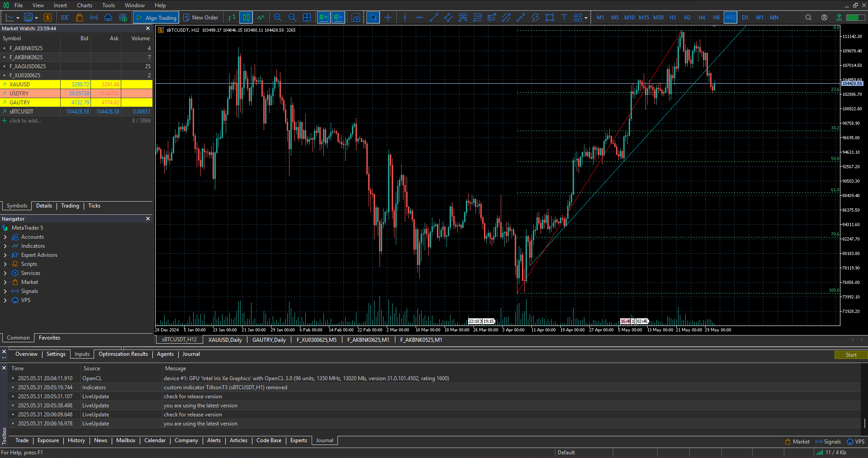
Task: Click the Zoom Out magnifier icon
Action: 292,18
